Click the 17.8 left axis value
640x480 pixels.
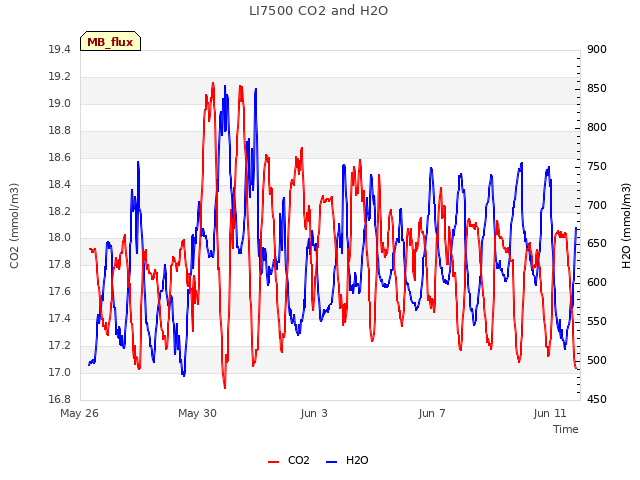pos(60,264)
